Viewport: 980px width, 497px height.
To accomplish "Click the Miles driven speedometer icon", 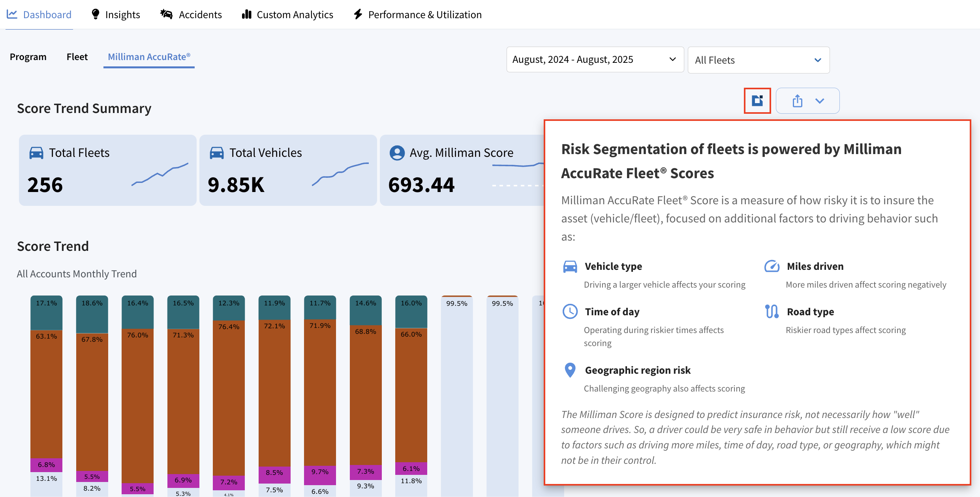I will pyautogui.click(x=772, y=266).
